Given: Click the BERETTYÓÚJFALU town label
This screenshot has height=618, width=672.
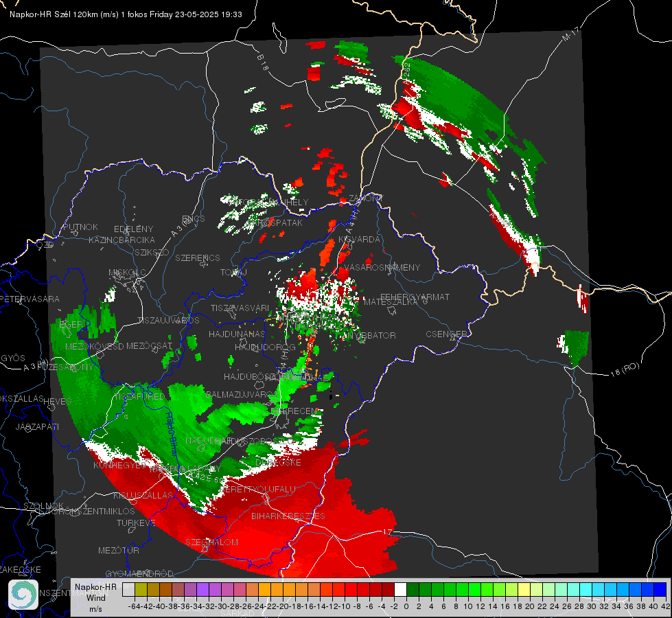Looking at the screenshot, I should coord(258,490).
